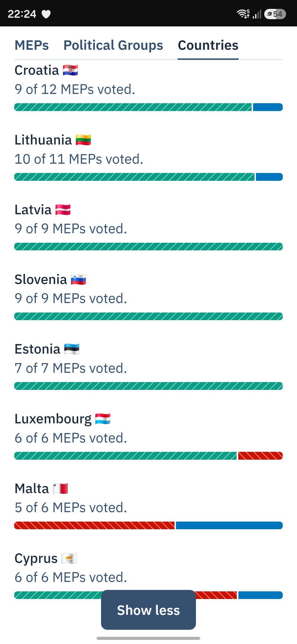The height and width of the screenshot is (644, 297).
Task: Click Estonia's green voting bar
Action: [148, 386]
